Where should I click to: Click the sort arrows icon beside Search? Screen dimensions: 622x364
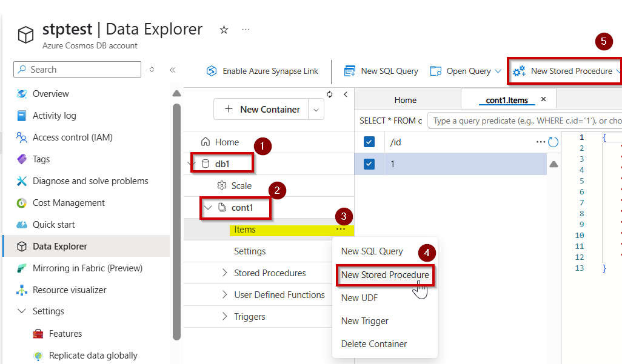[152, 70]
